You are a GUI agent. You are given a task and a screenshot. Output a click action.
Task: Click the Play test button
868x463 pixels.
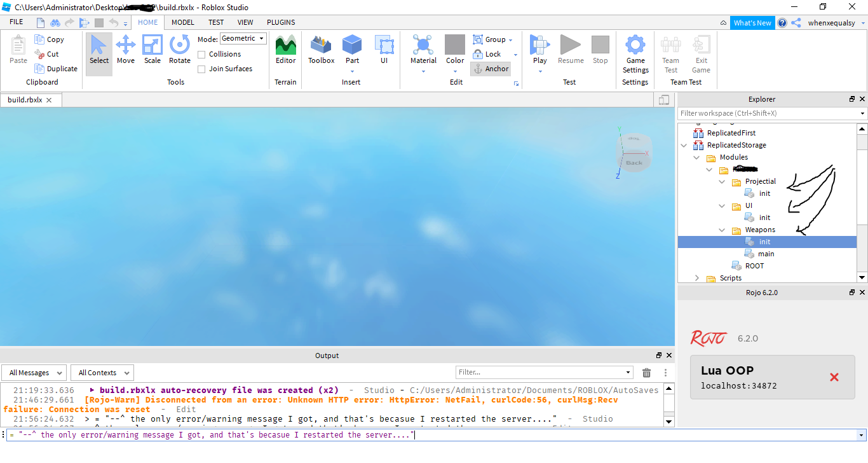click(x=540, y=50)
